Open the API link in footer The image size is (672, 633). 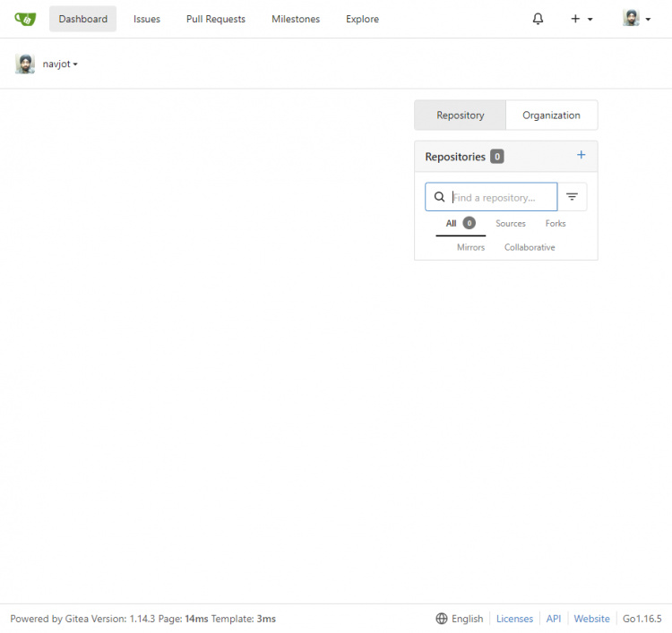[554, 619]
